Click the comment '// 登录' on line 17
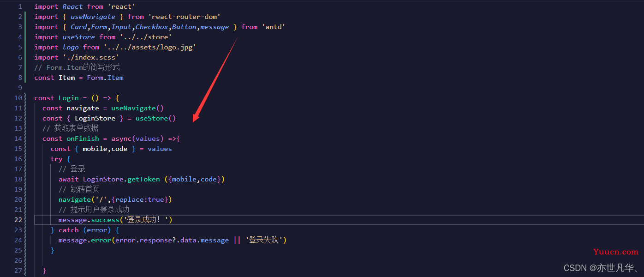 point(72,169)
